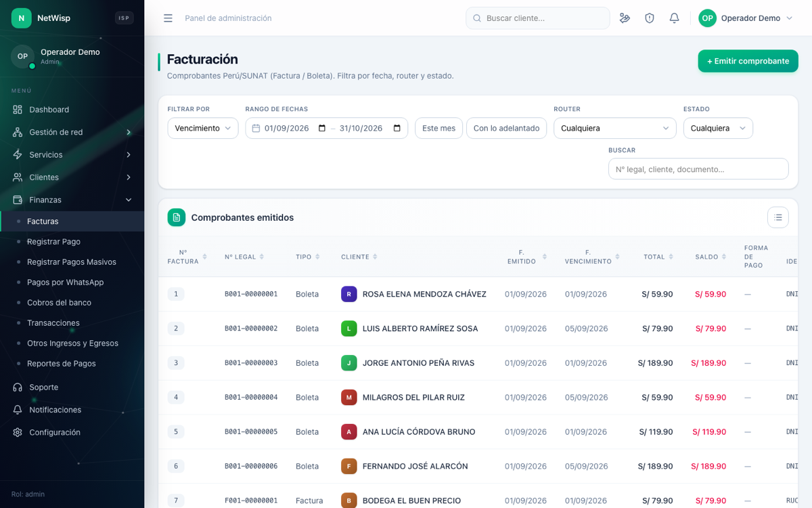Click the Buscar cliente search field

point(538,18)
